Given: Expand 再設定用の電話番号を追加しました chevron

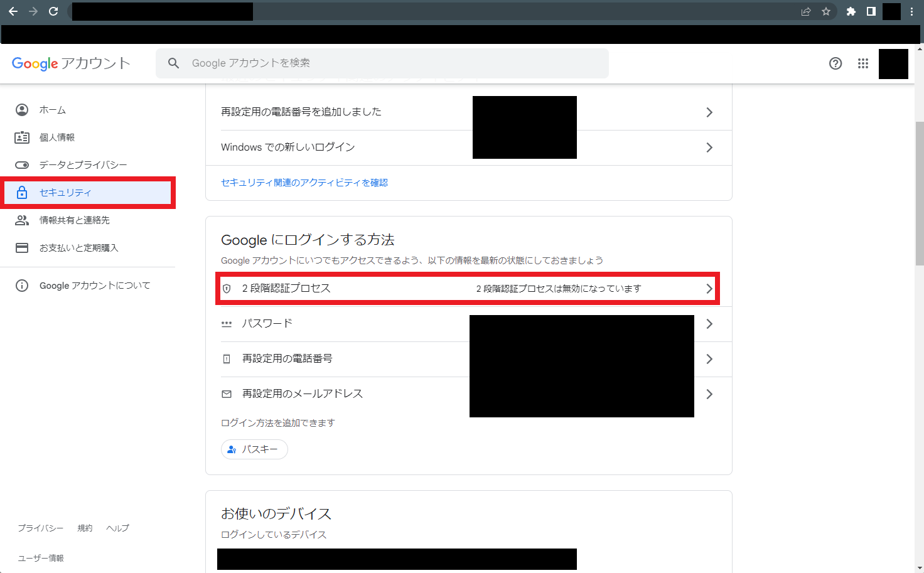Looking at the screenshot, I should tap(709, 112).
